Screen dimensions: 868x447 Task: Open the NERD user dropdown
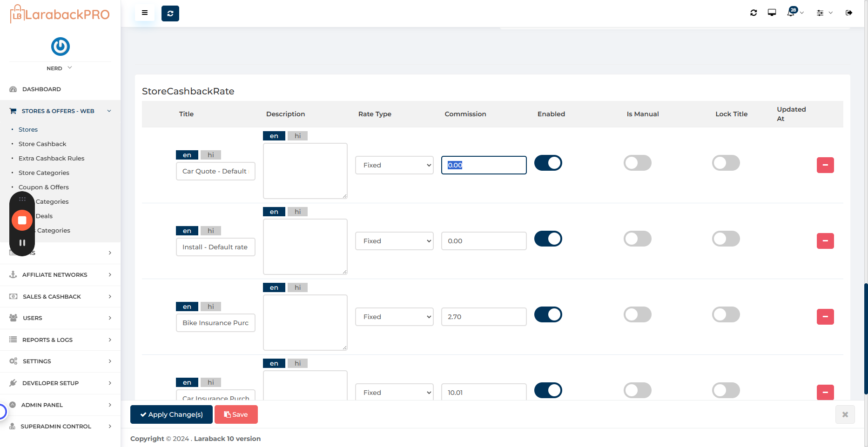[x=59, y=68]
